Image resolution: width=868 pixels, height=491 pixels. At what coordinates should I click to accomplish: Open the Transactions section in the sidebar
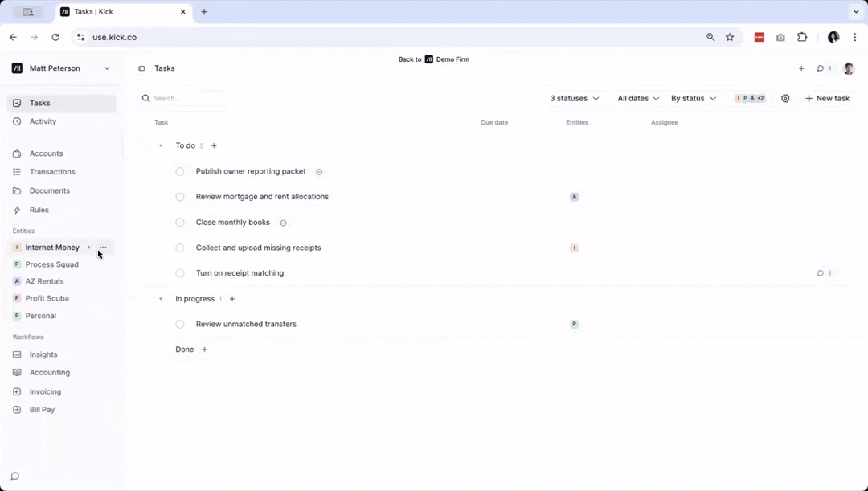point(51,171)
